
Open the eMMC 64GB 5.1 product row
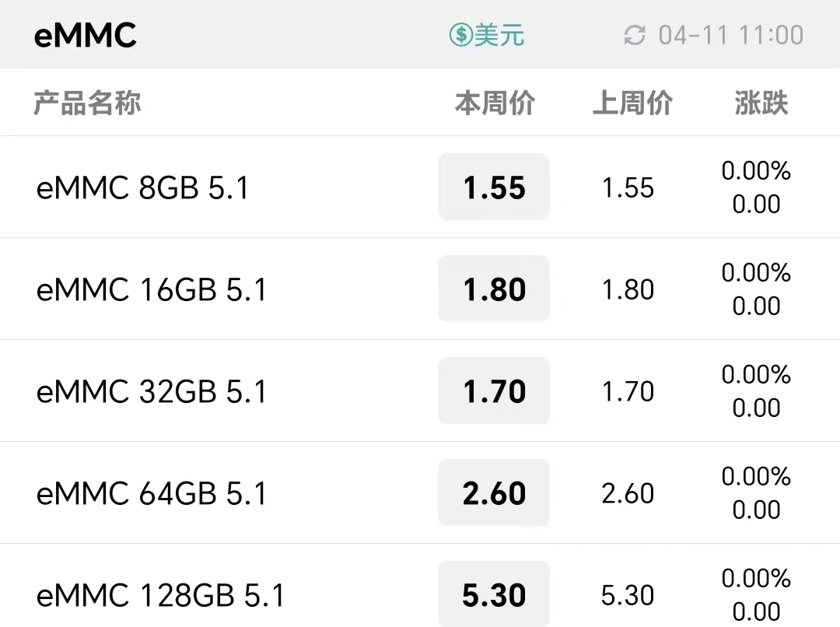pyautogui.click(x=152, y=494)
